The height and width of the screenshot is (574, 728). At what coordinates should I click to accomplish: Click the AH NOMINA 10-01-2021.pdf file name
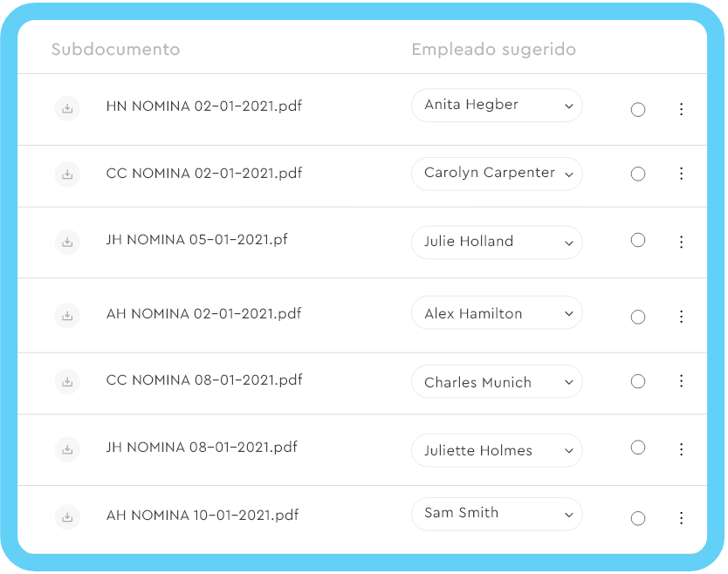click(x=203, y=515)
